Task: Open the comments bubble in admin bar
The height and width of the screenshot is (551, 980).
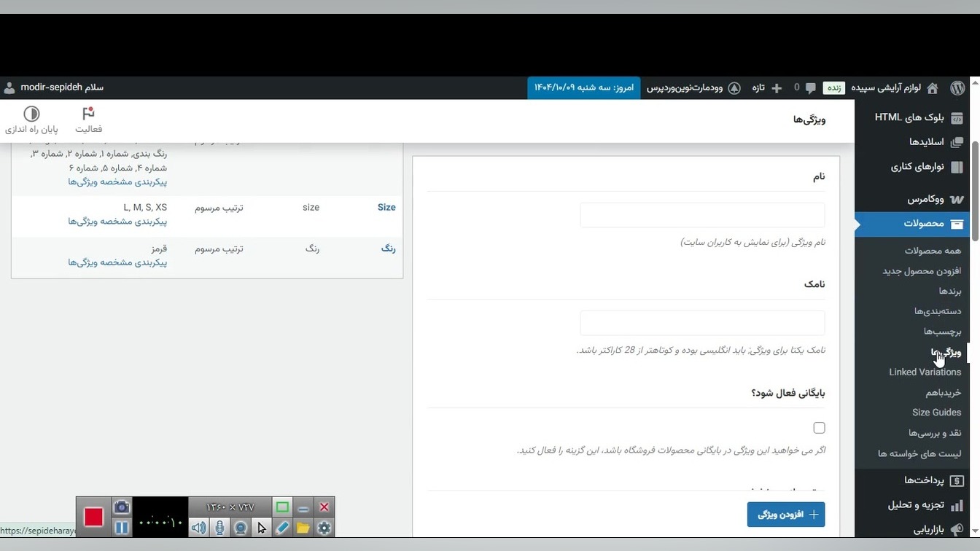Action: click(x=810, y=87)
